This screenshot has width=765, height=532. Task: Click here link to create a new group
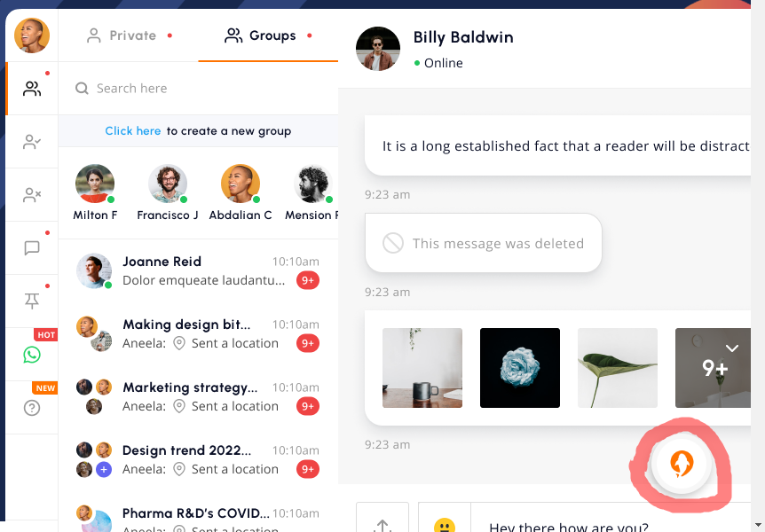click(133, 131)
